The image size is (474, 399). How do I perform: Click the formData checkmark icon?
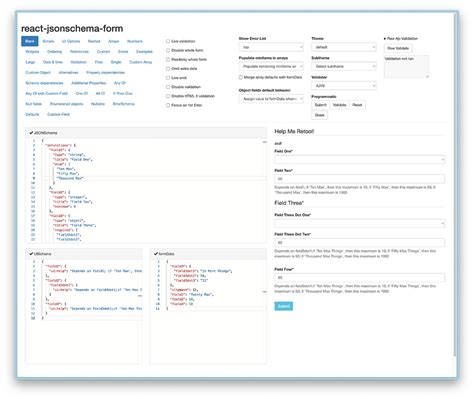pyautogui.click(x=156, y=254)
